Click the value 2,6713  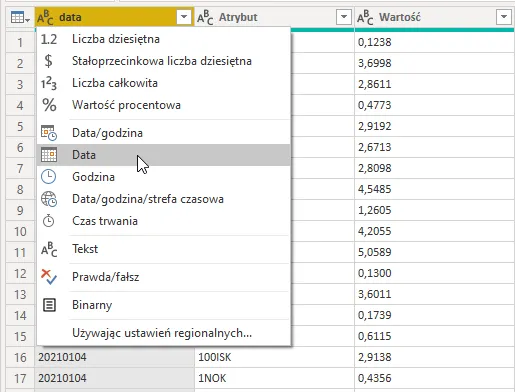click(x=375, y=147)
